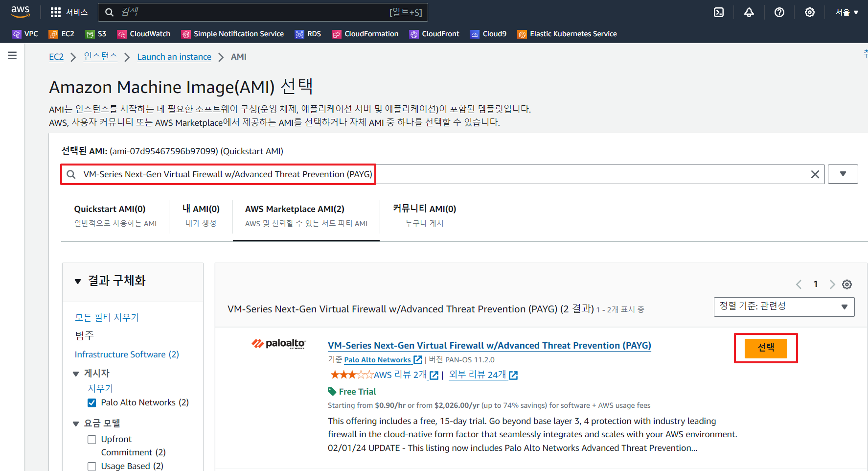Open the Palo Alto Networks vendor link

pos(377,360)
